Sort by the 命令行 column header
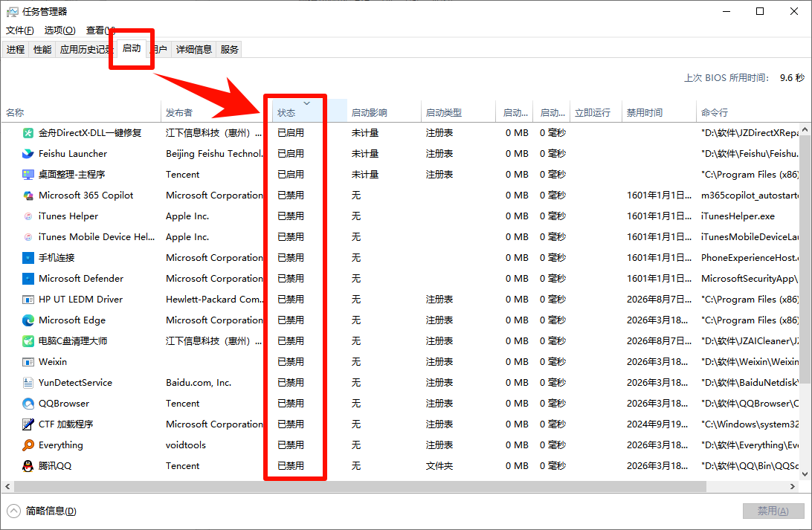The width and height of the screenshot is (812, 530). coord(748,112)
